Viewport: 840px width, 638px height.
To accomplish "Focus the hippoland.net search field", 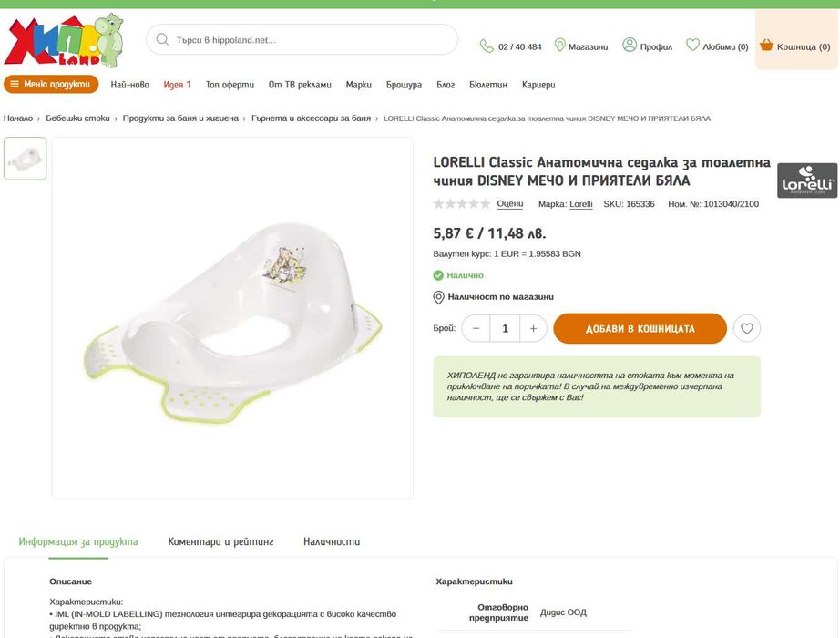I will (x=302, y=40).
